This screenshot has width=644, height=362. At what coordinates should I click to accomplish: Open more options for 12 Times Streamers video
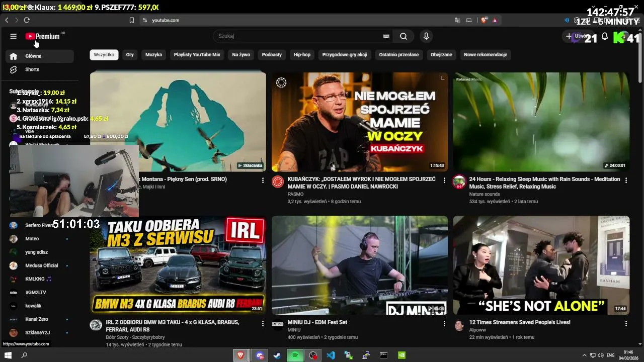[626, 323]
